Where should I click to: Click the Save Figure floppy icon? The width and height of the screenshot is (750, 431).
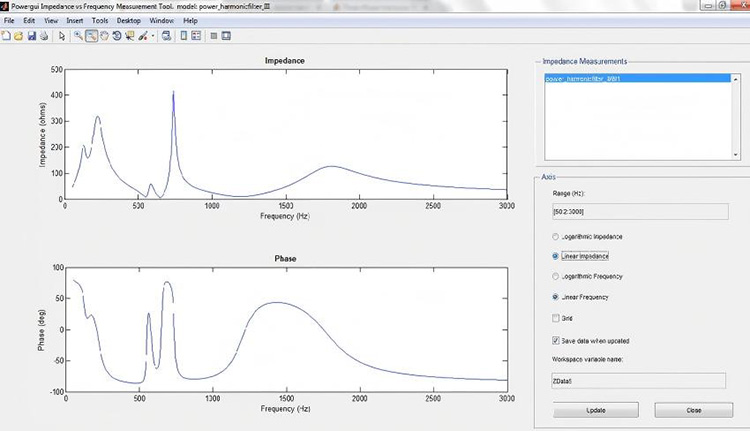click(32, 36)
